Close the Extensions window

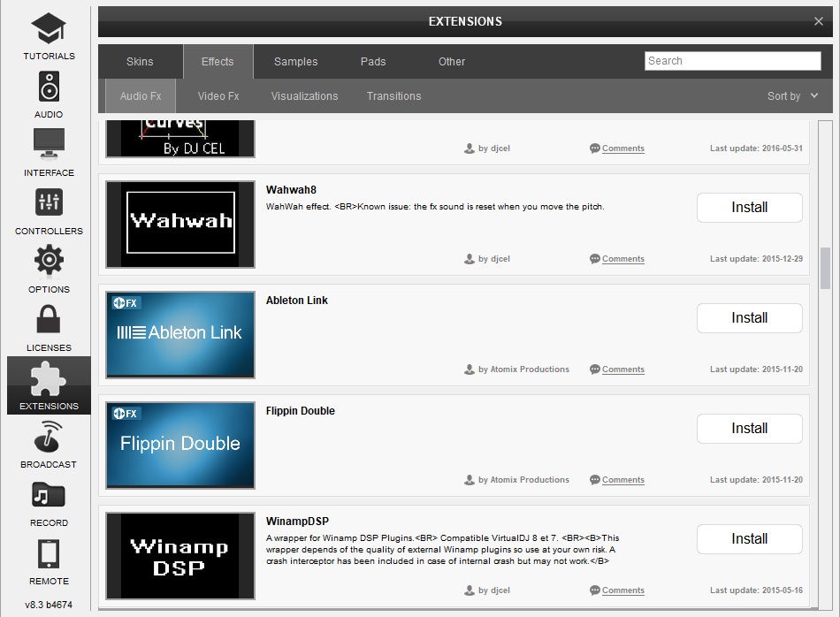pyautogui.click(x=818, y=21)
